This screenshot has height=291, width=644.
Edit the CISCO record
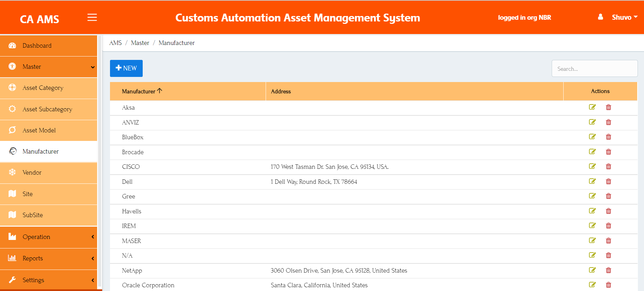click(593, 166)
